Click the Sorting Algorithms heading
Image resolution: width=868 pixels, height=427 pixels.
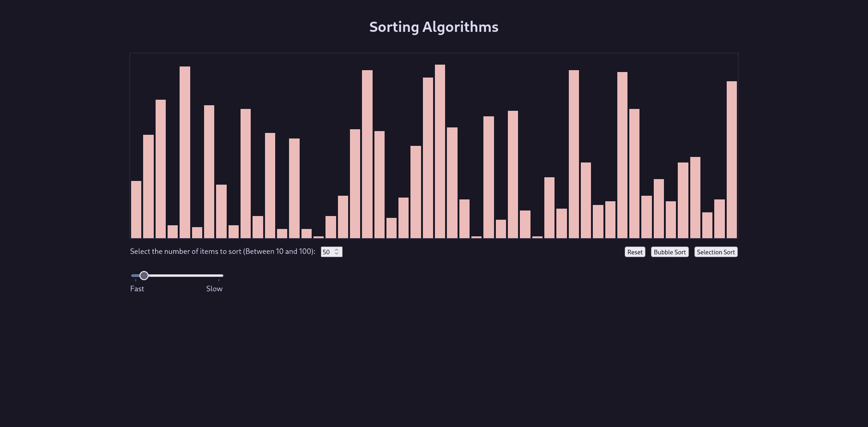[x=434, y=27]
